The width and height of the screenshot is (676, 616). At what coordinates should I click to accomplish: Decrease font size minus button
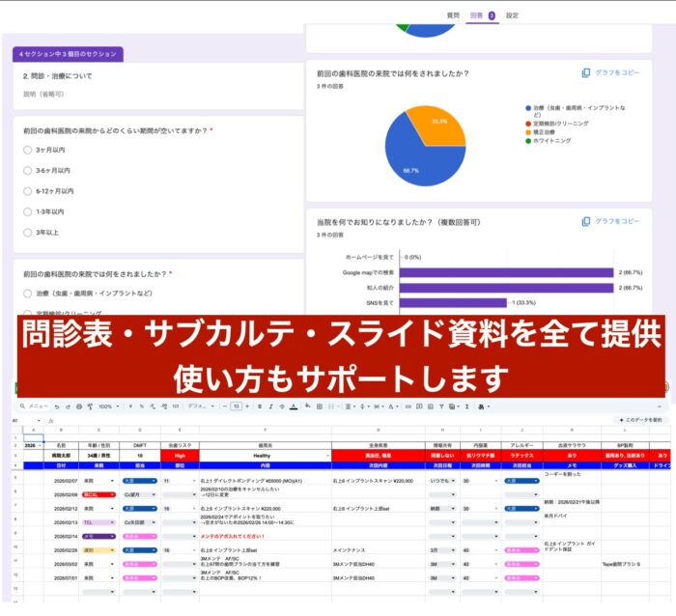[x=225, y=406]
